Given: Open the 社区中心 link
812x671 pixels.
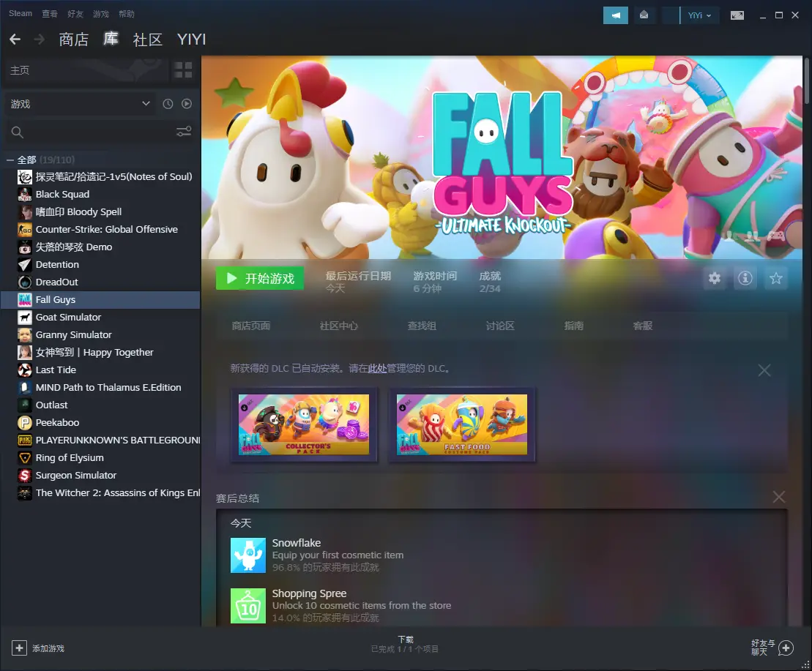Looking at the screenshot, I should 339,326.
